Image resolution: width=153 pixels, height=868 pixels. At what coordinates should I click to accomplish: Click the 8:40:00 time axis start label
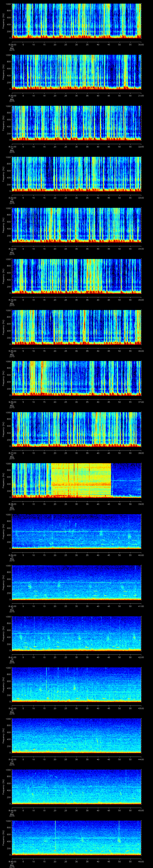point(12,606)
